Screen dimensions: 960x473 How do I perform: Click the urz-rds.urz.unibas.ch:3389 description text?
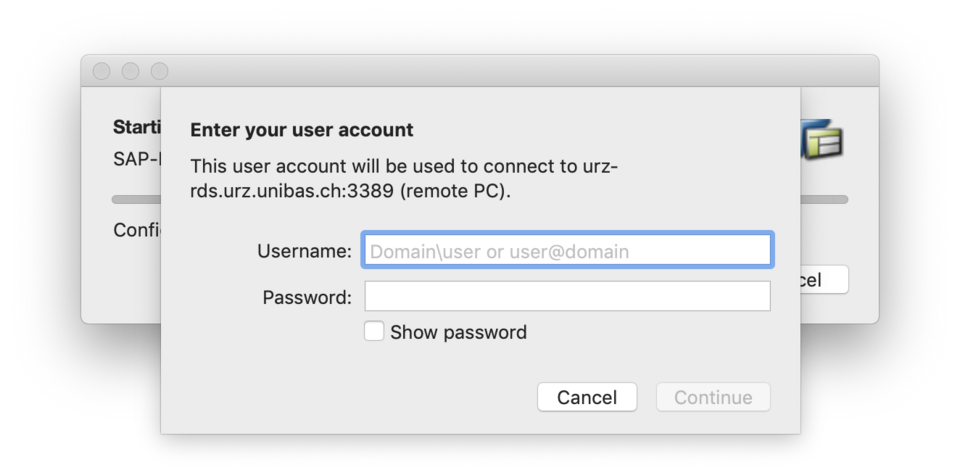403,178
